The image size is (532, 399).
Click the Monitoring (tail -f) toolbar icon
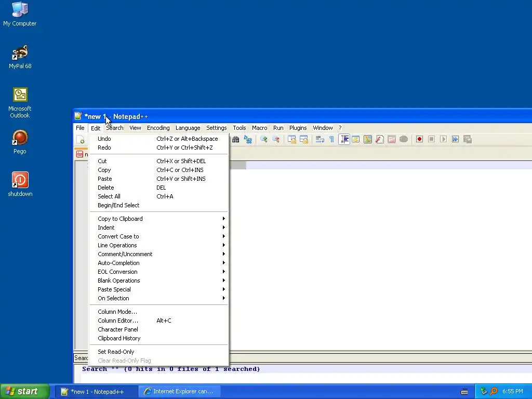click(404, 139)
